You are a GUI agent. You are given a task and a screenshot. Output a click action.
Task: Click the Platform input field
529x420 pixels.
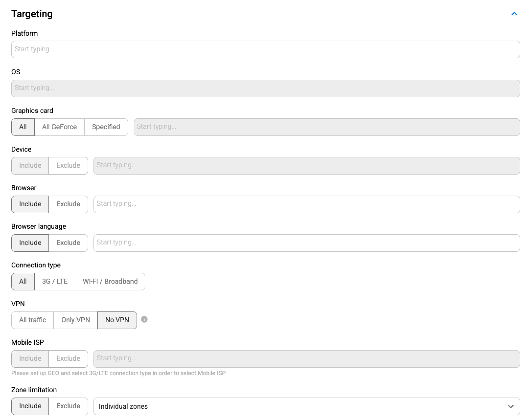[x=265, y=49]
